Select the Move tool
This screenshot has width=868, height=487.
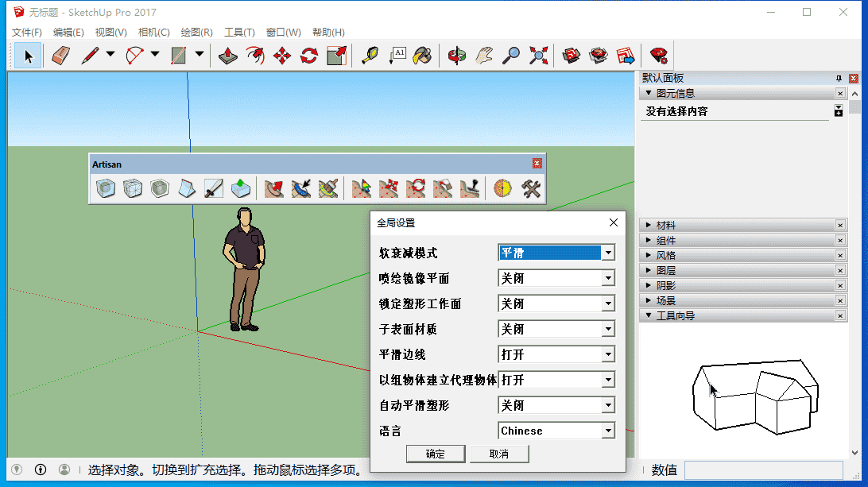(282, 56)
